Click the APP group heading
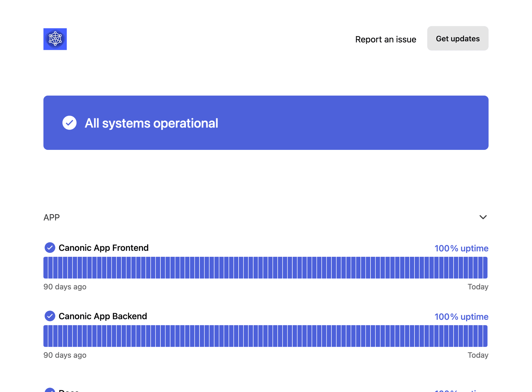The height and width of the screenshot is (392, 532). pyautogui.click(x=52, y=217)
